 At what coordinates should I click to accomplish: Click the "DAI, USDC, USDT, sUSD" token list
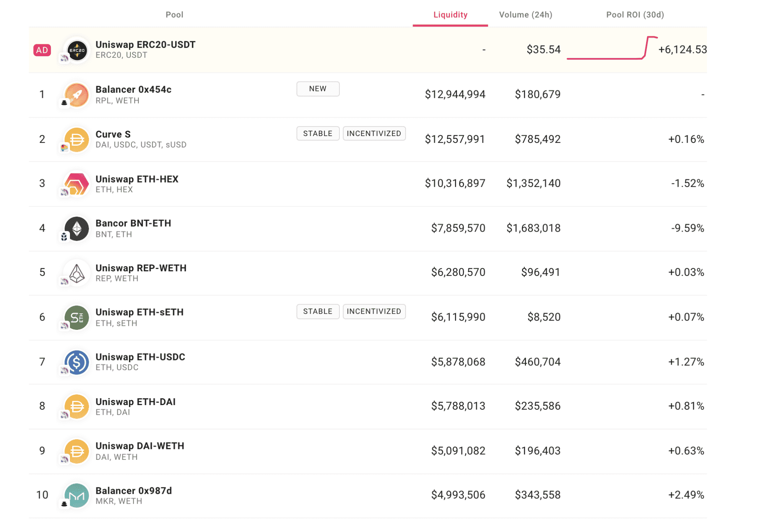click(x=141, y=145)
